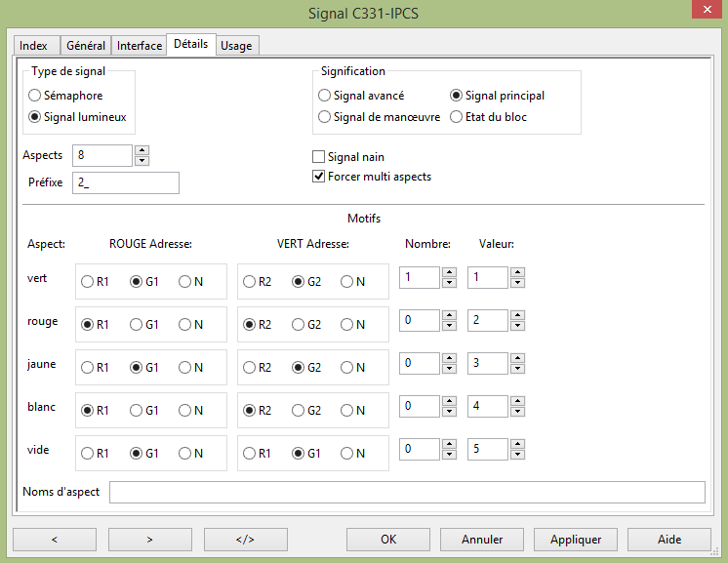728x563 pixels.
Task: Decrease Valeur for the rouge aspect
Action: (x=517, y=326)
